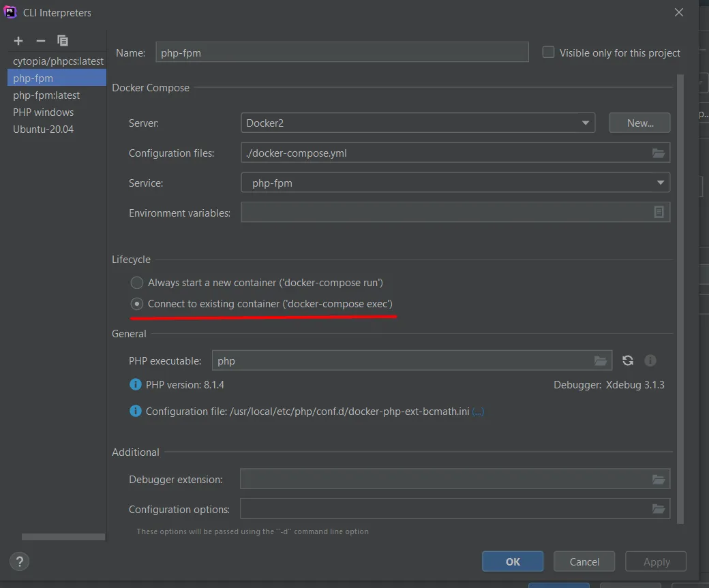Click the PHP version: 8.1.4 text
The image size is (709, 588).
(185, 385)
